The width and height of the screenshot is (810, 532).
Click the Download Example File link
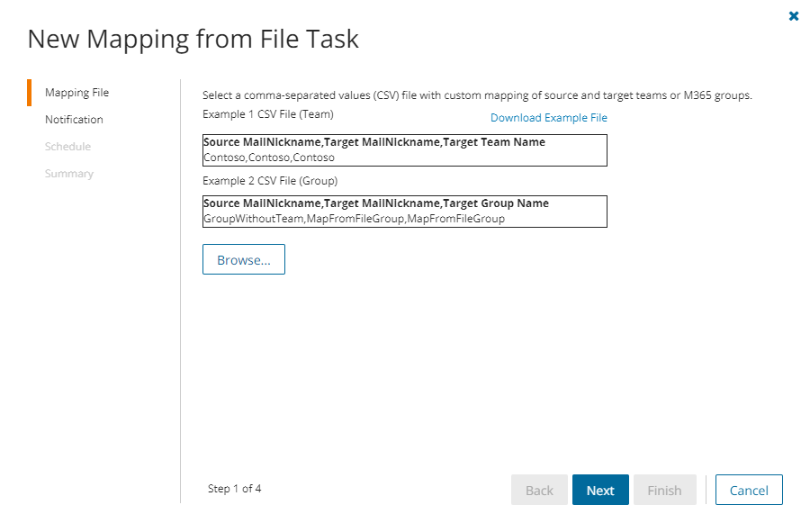point(548,118)
